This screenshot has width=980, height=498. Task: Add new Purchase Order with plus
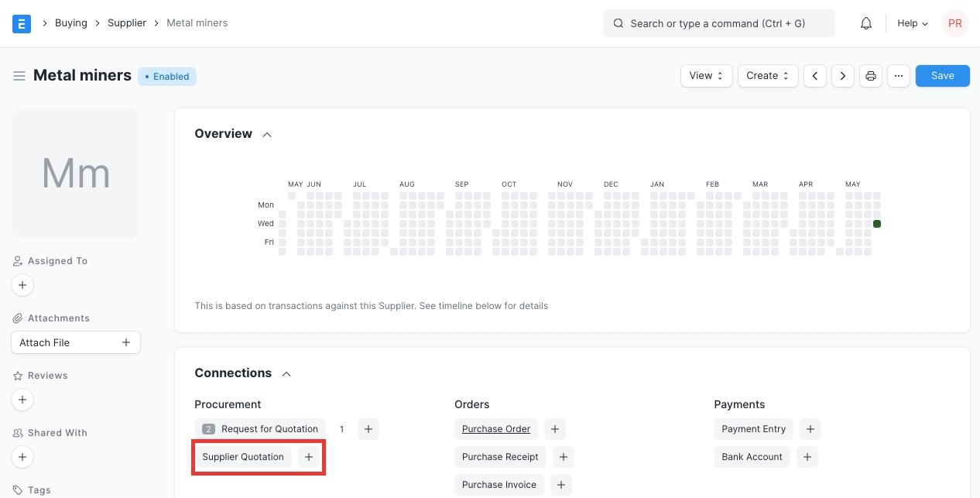pyautogui.click(x=555, y=429)
